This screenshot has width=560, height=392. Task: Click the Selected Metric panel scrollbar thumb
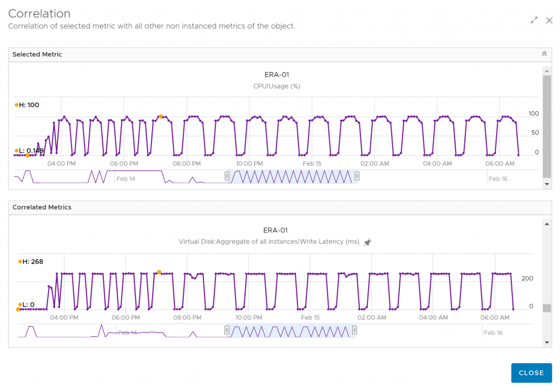point(547,126)
